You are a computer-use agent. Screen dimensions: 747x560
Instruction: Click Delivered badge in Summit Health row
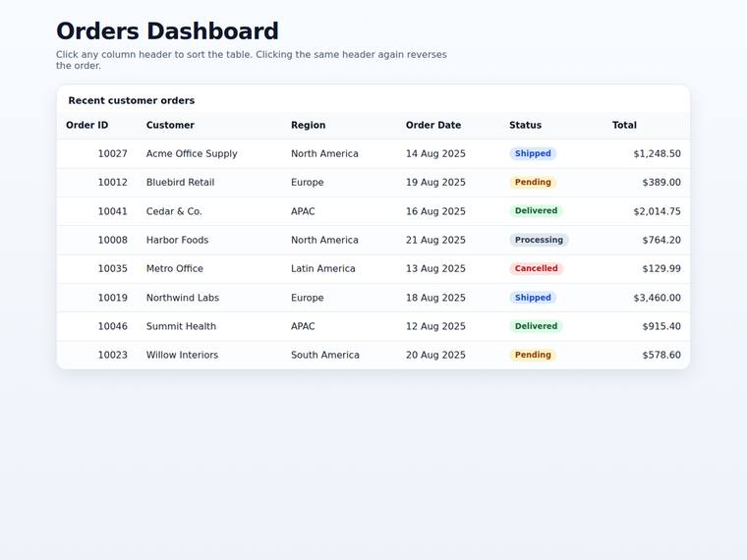pyautogui.click(x=536, y=326)
